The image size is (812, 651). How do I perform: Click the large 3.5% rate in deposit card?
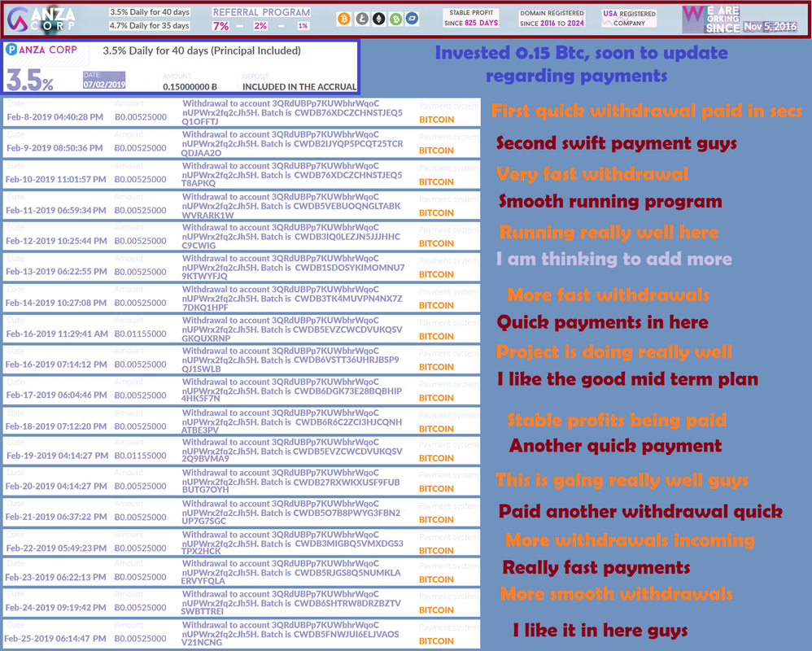29,81
